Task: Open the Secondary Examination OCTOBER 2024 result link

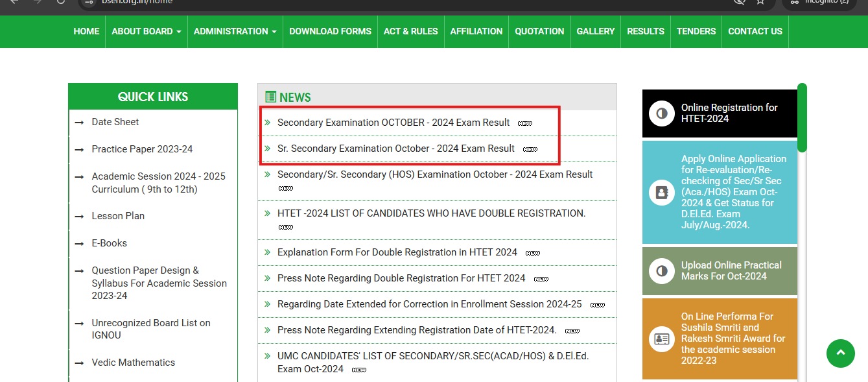Action: tap(395, 122)
